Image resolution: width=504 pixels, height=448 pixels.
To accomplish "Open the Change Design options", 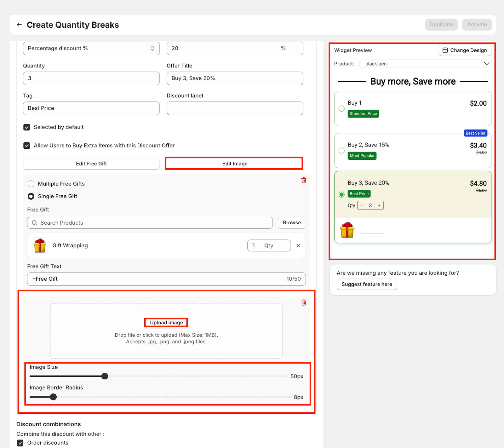I will 465,50.
